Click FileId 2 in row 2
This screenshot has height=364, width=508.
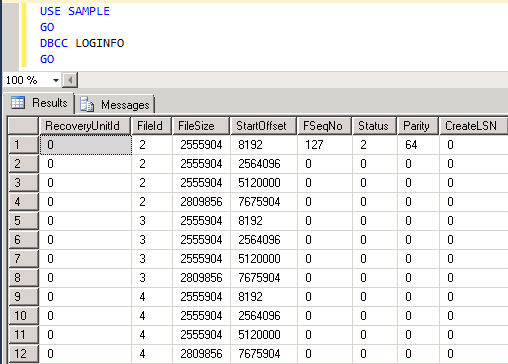point(152,164)
